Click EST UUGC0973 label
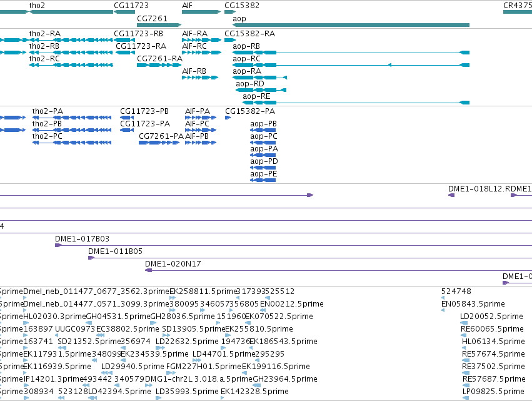The image size is (532, 401). tap(75, 329)
